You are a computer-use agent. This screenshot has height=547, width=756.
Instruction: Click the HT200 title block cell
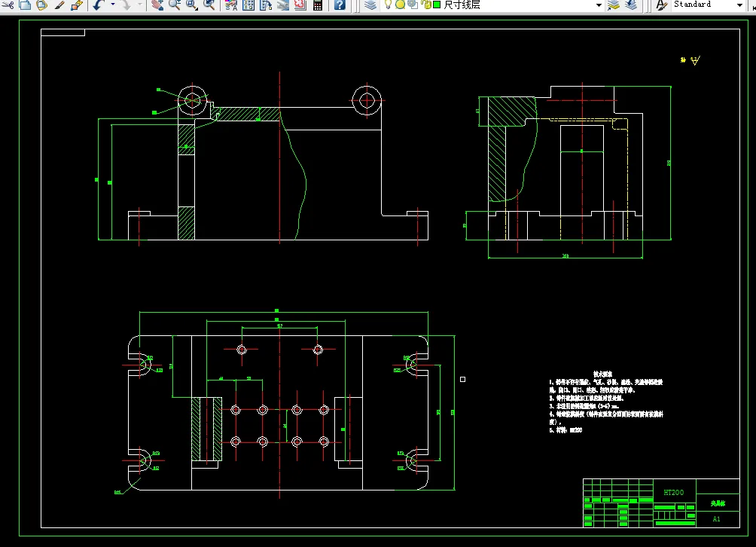click(x=674, y=493)
